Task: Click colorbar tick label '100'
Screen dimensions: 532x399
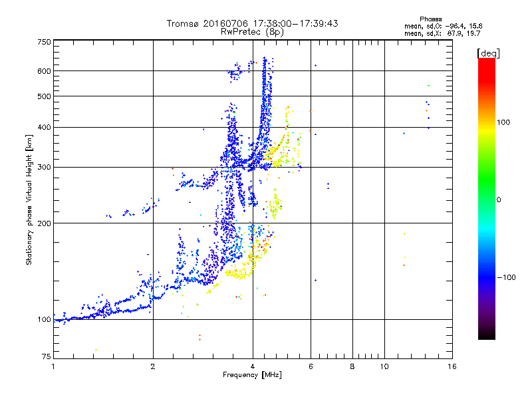Action: coord(503,122)
